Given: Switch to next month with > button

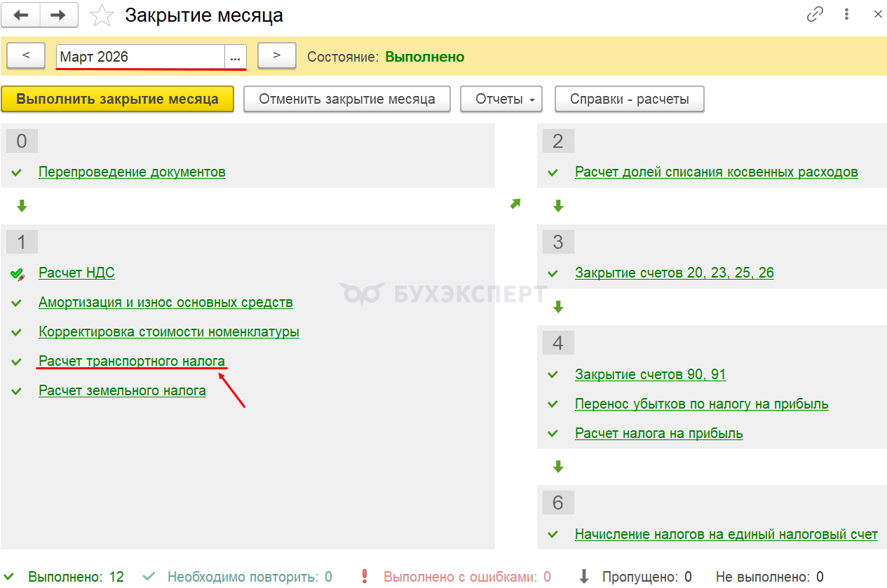Looking at the screenshot, I should tap(276, 56).
